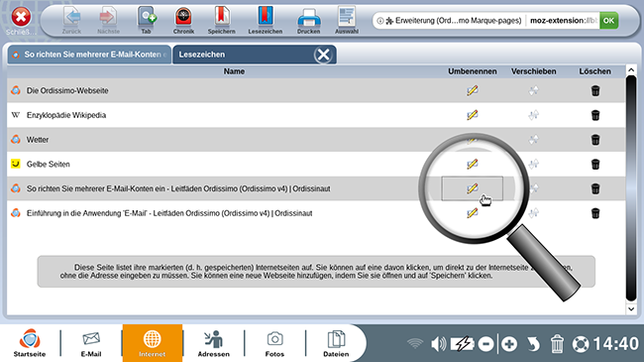The height and width of the screenshot is (362, 644).
Task: Click the zoom-out minus button
Action: (485, 344)
